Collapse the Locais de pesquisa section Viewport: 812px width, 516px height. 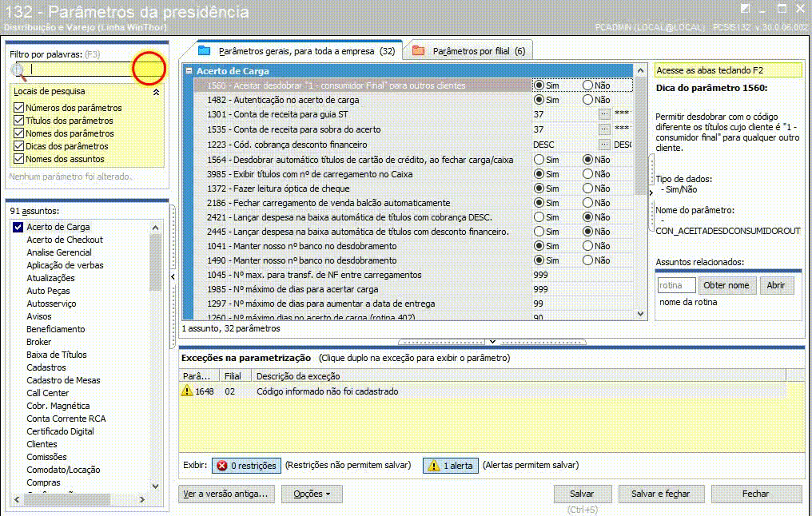[x=156, y=92]
